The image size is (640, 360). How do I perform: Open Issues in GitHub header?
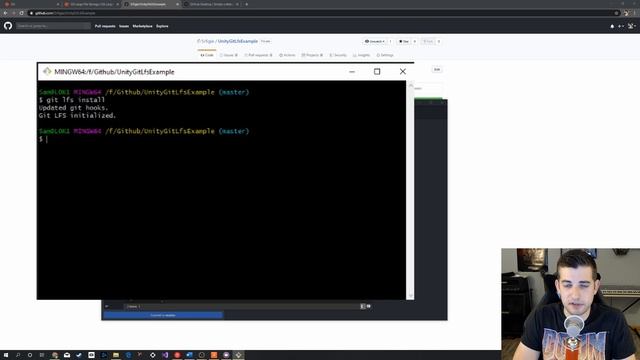tap(124, 26)
